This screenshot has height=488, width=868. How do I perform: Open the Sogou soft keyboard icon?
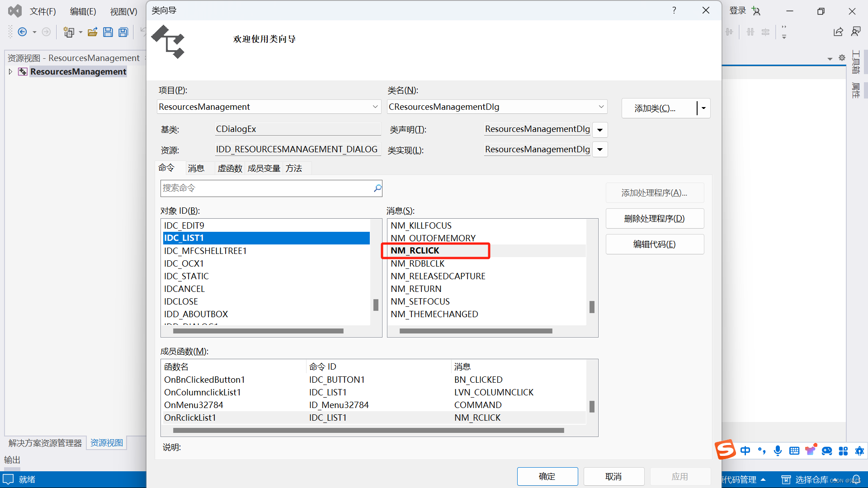tap(794, 450)
